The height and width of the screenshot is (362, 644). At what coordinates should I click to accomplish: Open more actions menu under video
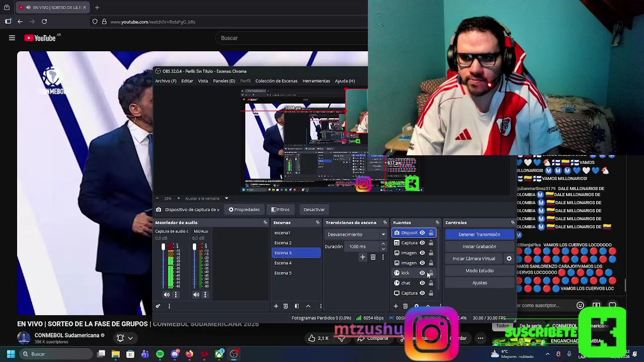point(480,338)
